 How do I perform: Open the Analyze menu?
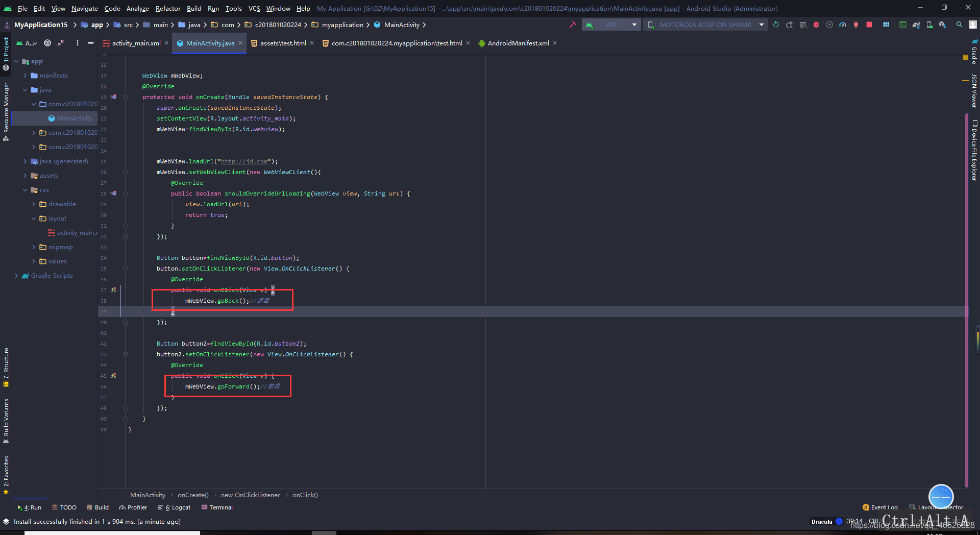coord(137,8)
